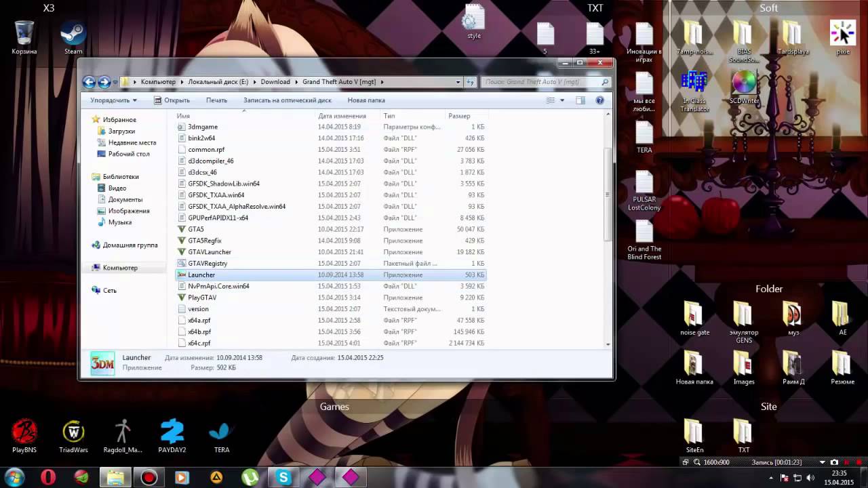Select the TriadWars desktop shortcut
Viewport: 868px width, 488px height.
tap(73, 436)
